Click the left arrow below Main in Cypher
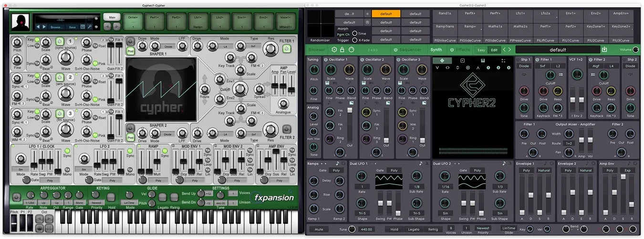 tap(106, 27)
